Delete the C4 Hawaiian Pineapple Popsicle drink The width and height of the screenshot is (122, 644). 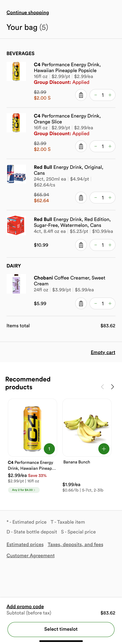[x=81, y=95]
